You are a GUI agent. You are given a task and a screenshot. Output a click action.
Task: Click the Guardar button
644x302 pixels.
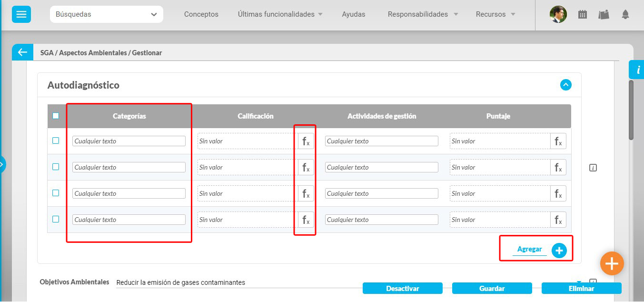pos(492,288)
